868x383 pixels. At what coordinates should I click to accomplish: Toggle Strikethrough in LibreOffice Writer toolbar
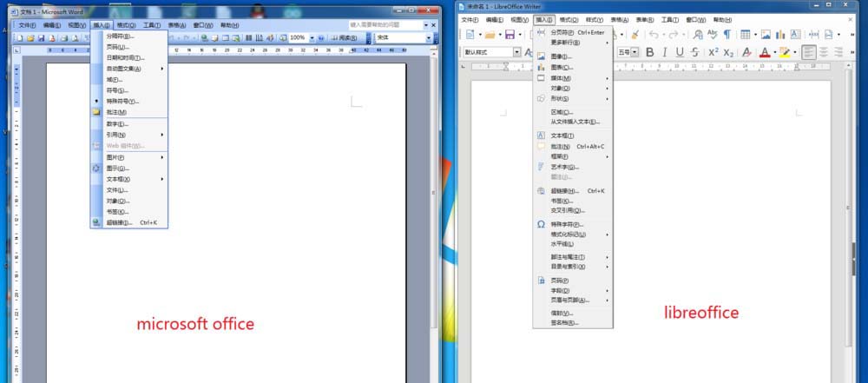pyautogui.click(x=694, y=52)
